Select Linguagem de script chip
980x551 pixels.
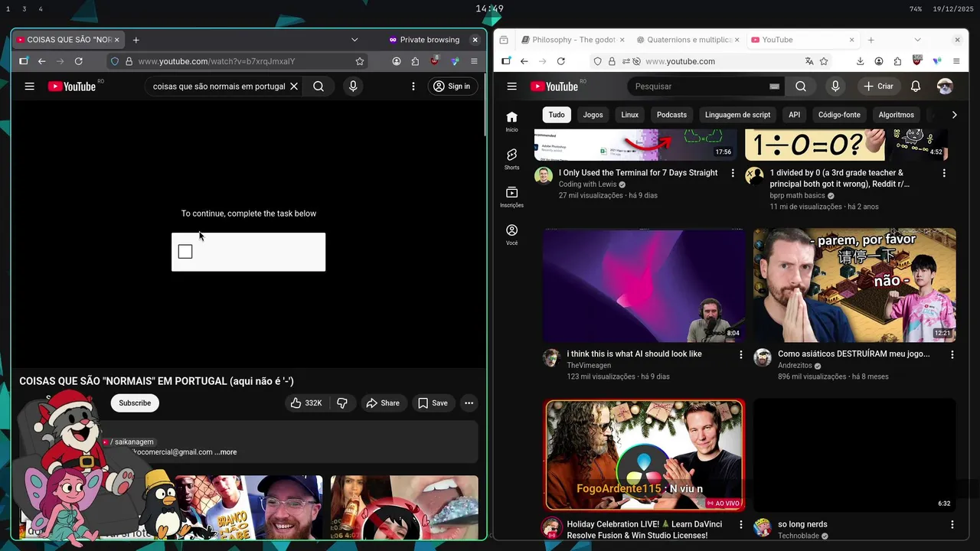coord(737,115)
